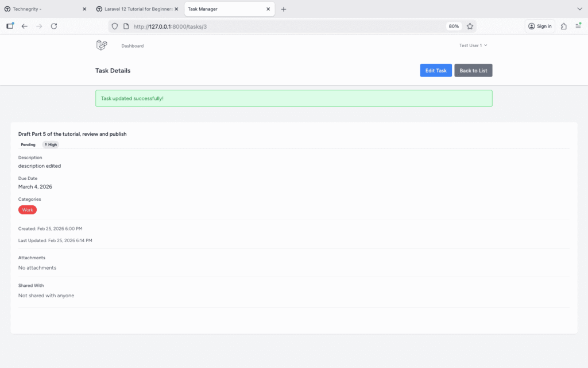Bookmark this page with the star icon
Screen dimensions: 588x368
pos(470,26)
